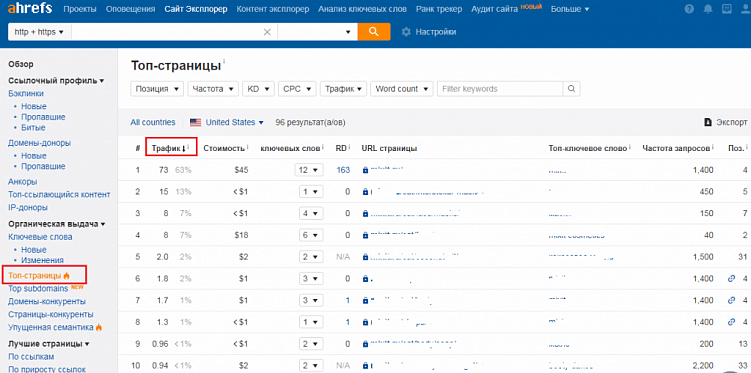Open the Бэклинки sidebar link
This screenshot has width=751, height=373.
tap(26, 93)
